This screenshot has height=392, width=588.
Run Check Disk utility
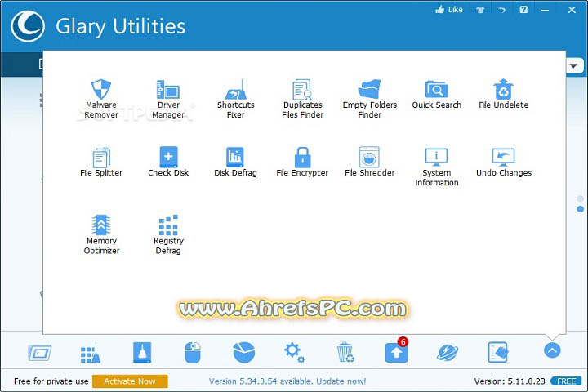coord(168,162)
